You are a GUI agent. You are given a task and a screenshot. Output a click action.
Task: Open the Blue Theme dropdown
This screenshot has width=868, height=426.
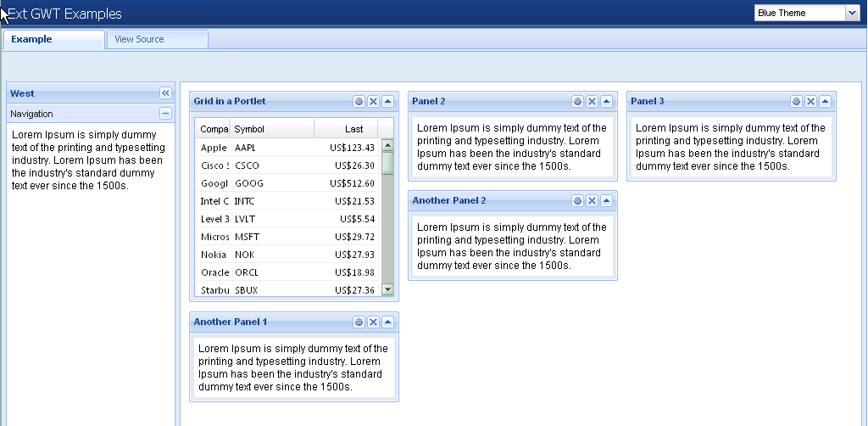tap(852, 13)
